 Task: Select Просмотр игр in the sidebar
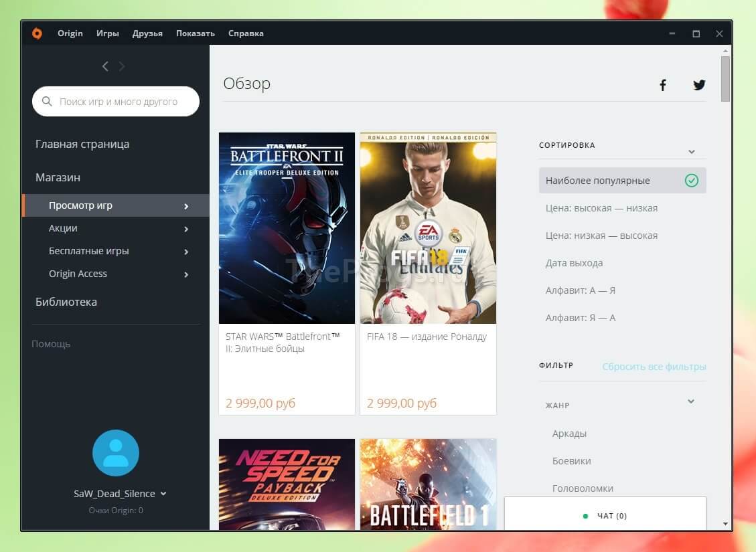(116, 205)
